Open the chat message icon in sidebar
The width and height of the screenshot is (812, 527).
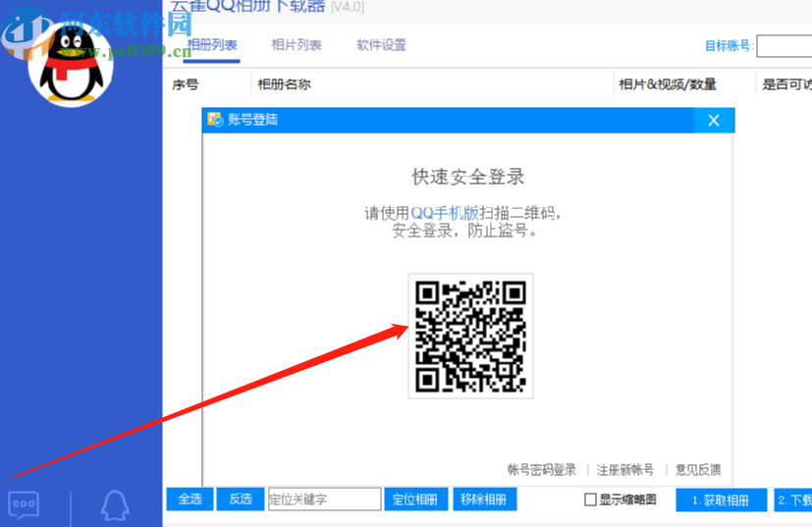pos(24,505)
